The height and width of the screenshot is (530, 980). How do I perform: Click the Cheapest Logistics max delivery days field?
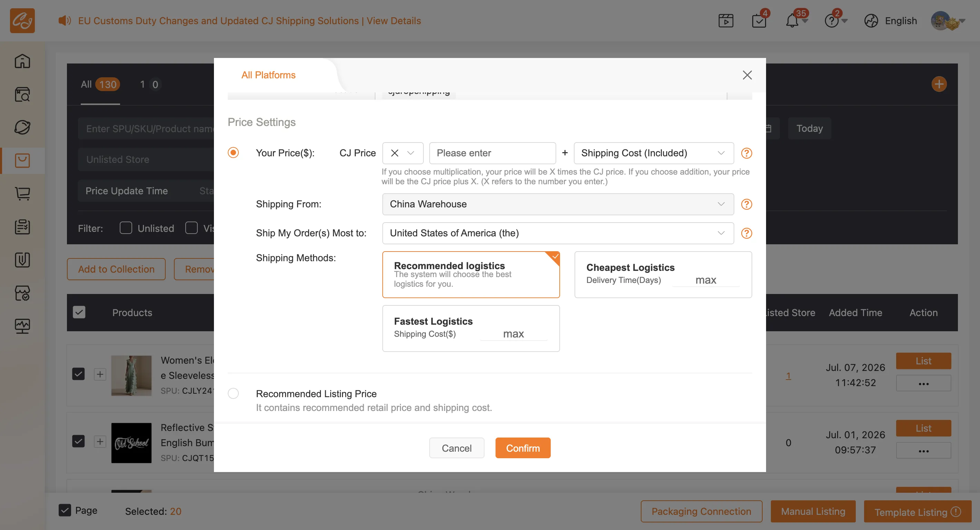[x=706, y=280]
